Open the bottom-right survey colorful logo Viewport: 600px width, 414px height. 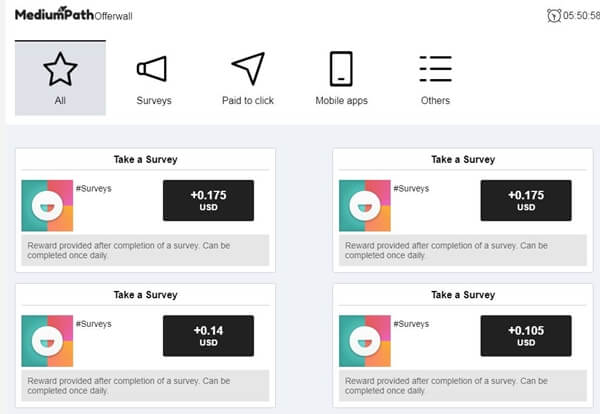(x=365, y=341)
